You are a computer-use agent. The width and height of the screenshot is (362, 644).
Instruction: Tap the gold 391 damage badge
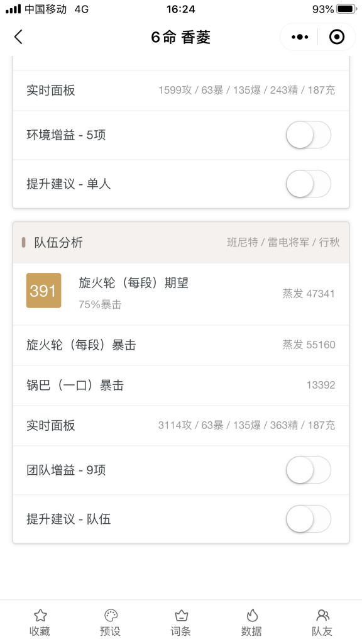click(41, 291)
